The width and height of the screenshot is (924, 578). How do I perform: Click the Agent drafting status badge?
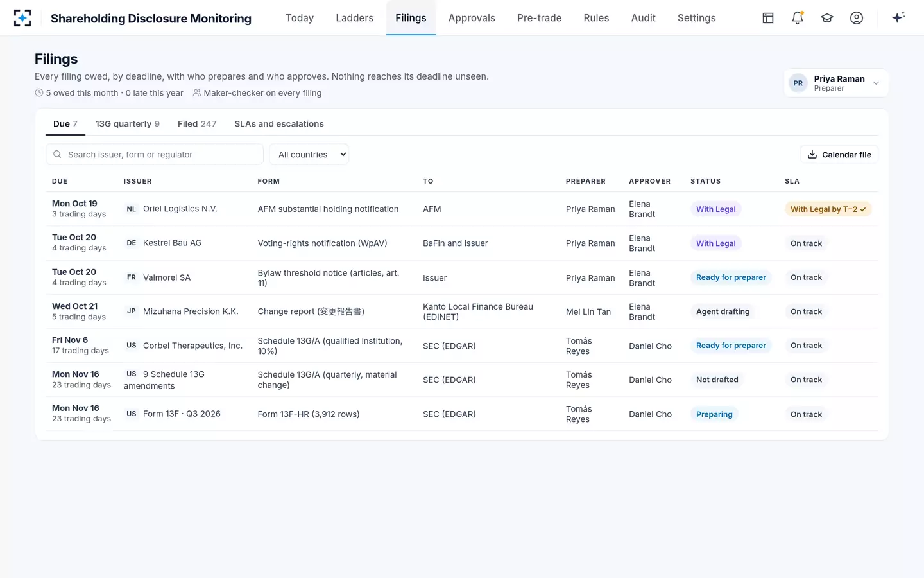tap(723, 311)
